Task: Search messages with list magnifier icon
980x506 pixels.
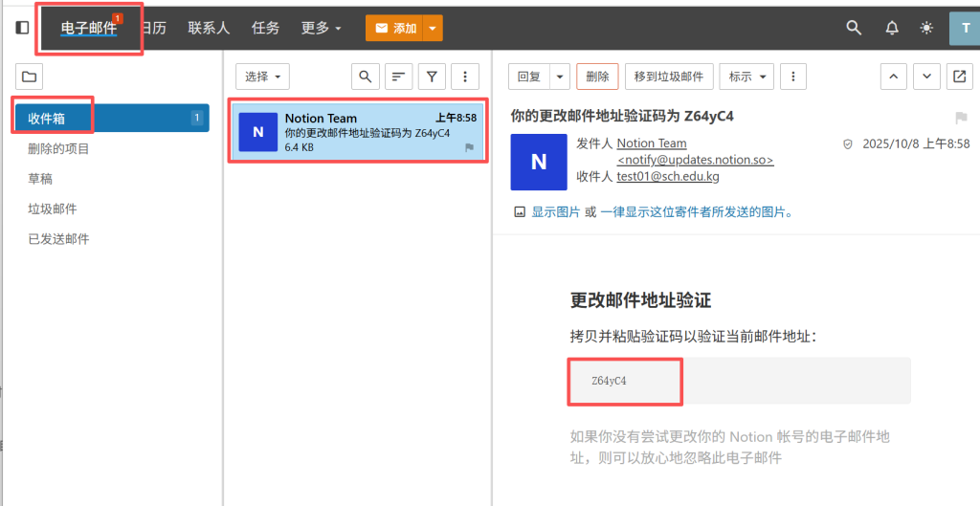Action: point(365,77)
